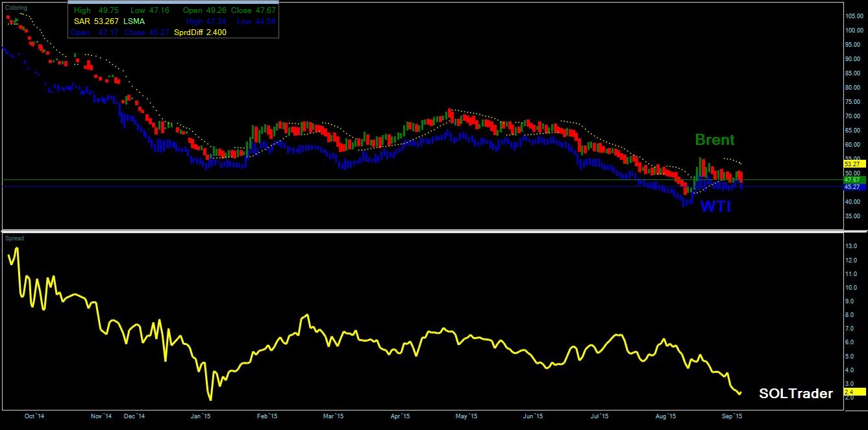The height and width of the screenshot is (430, 868).
Task: Select the blue Close 45.27 readout
Action: [x=147, y=32]
